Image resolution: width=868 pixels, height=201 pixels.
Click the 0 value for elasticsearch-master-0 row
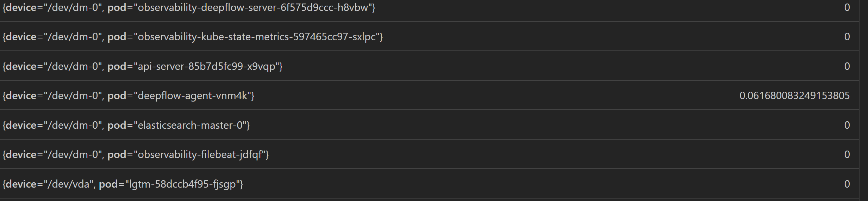pos(847,125)
